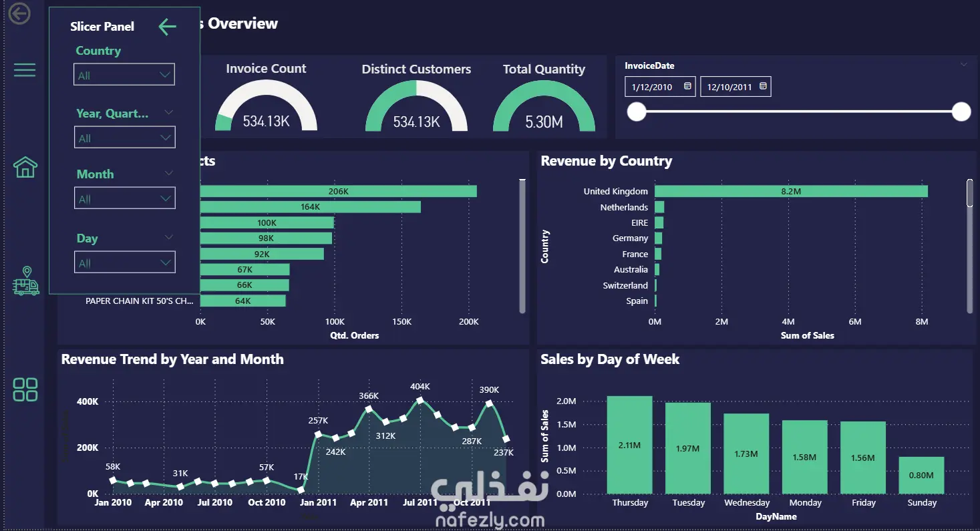This screenshot has width=980, height=531.
Task: Open InvoiceDate slicer options chevron
Action: pyautogui.click(x=963, y=65)
